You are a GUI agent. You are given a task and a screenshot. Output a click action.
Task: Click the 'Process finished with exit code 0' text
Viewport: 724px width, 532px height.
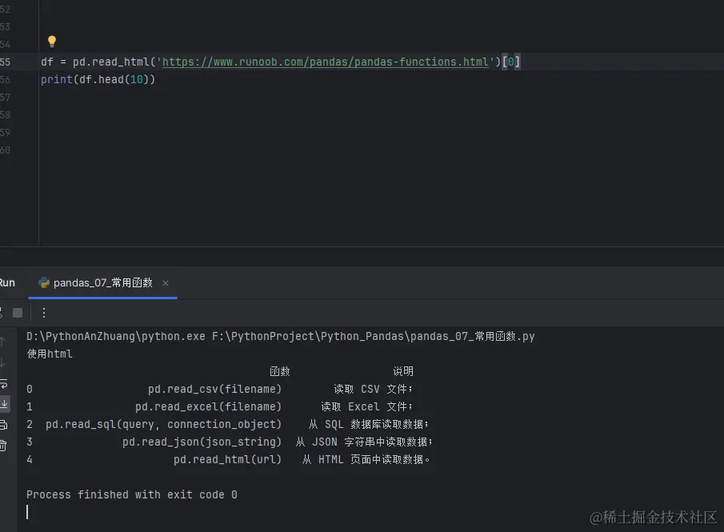(131, 495)
